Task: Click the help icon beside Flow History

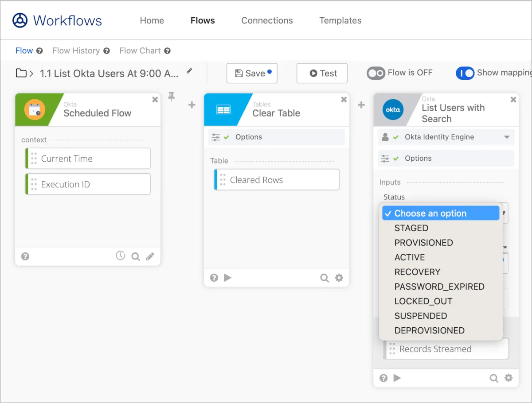Action: (106, 51)
